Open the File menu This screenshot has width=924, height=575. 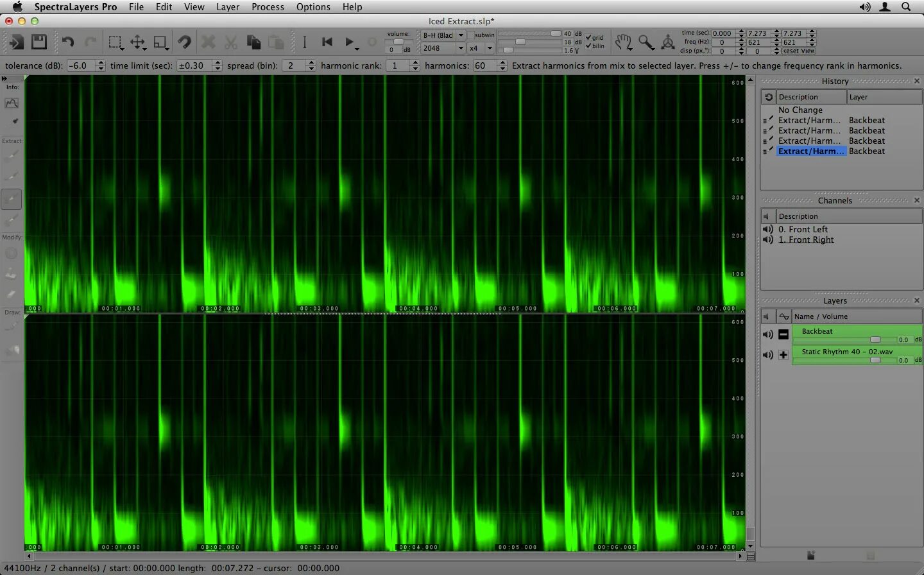[136, 6]
